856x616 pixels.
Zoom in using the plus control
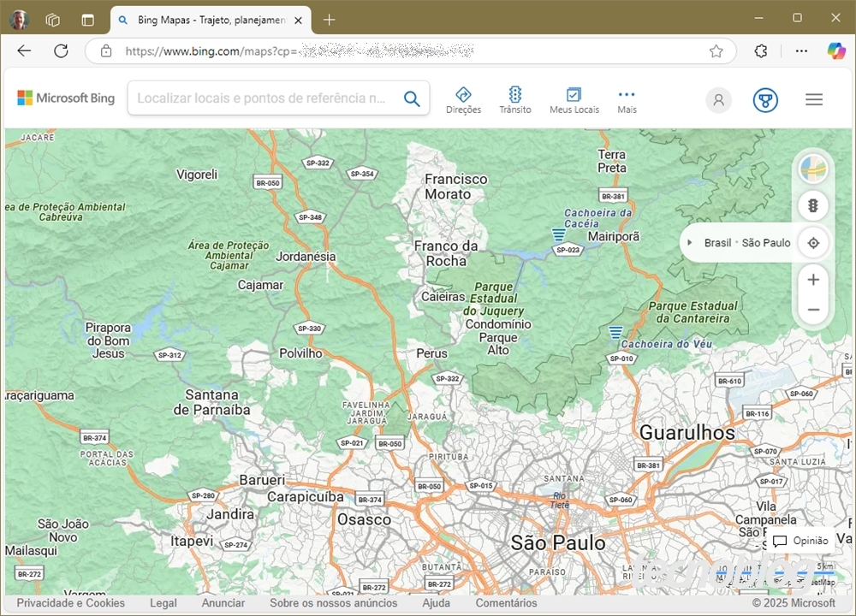click(813, 280)
